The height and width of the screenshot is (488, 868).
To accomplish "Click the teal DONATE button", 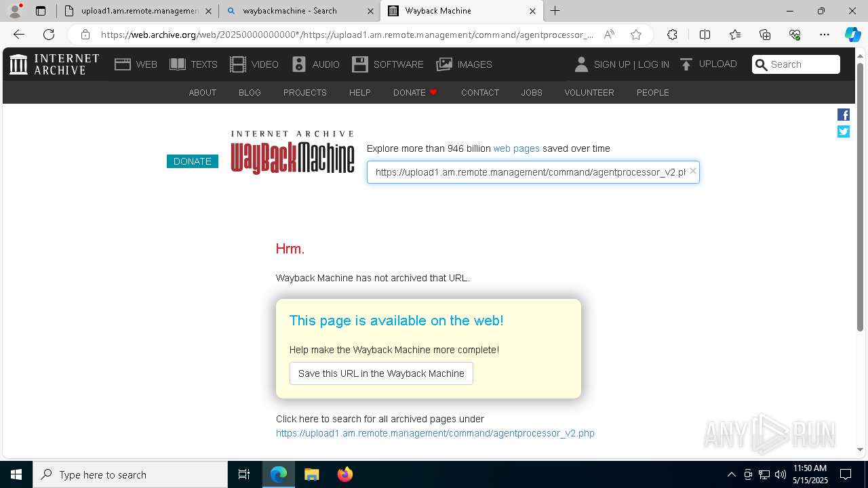I will click(193, 161).
